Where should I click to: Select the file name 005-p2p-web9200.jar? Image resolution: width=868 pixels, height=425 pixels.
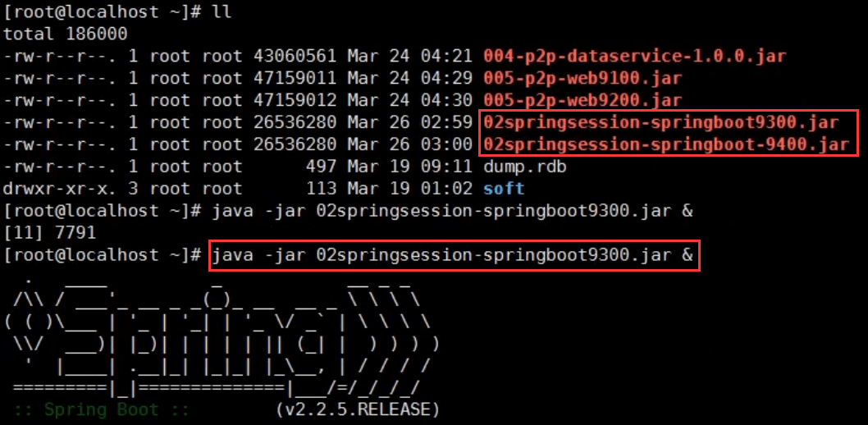pos(582,100)
